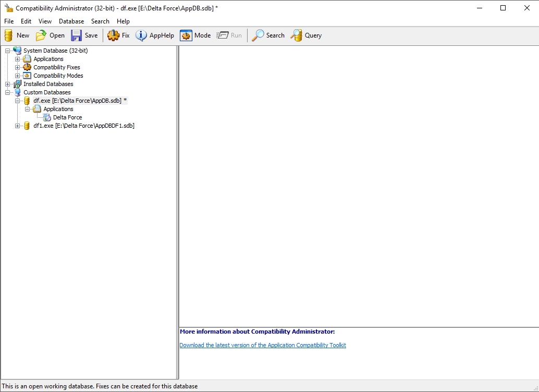Image resolution: width=539 pixels, height=392 pixels.
Task: Minimize the Compatibility Administrator window
Action: 480,8
